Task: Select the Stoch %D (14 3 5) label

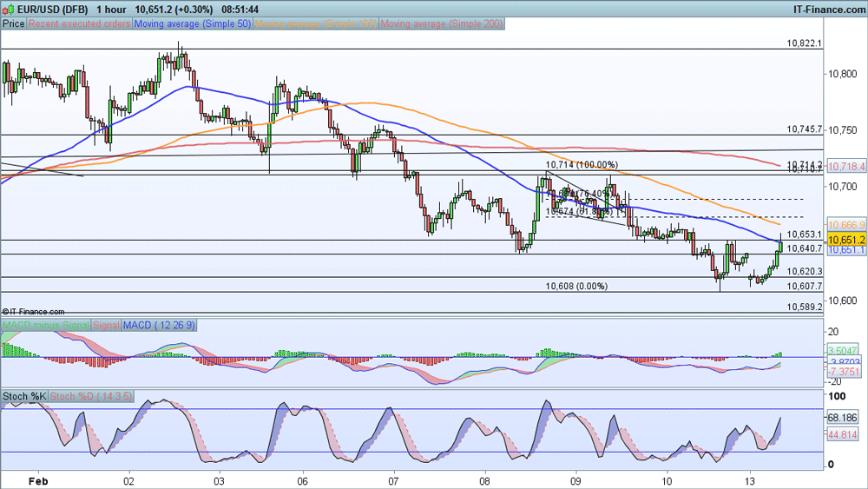Action: (x=91, y=397)
